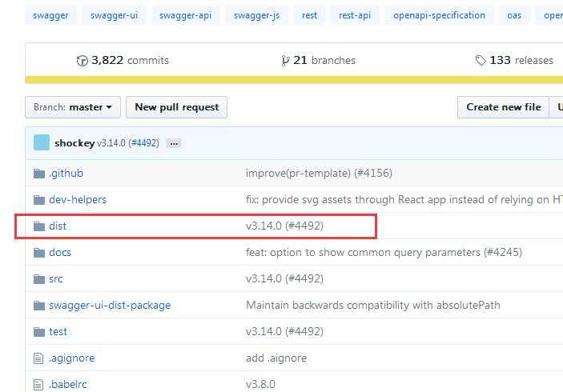Open the docs folder
Image resolution: width=563 pixels, height=392 pixels.
pyautogui.click(x=60, y=253)
